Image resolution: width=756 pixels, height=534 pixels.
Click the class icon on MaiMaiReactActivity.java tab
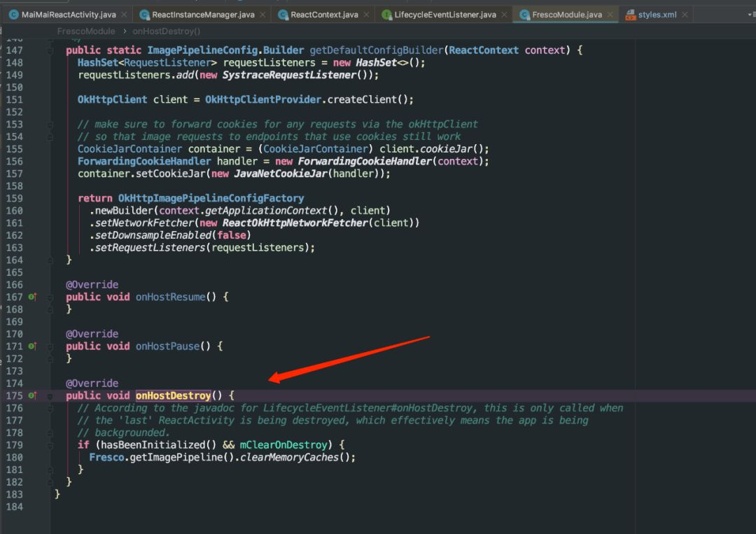13,15
